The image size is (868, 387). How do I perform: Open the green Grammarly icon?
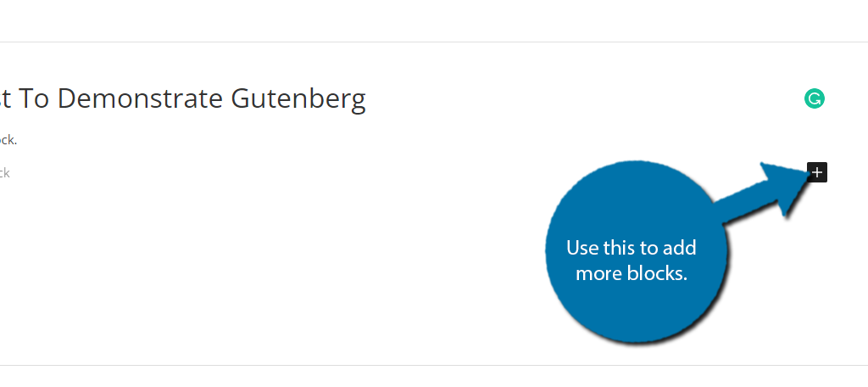815,98
